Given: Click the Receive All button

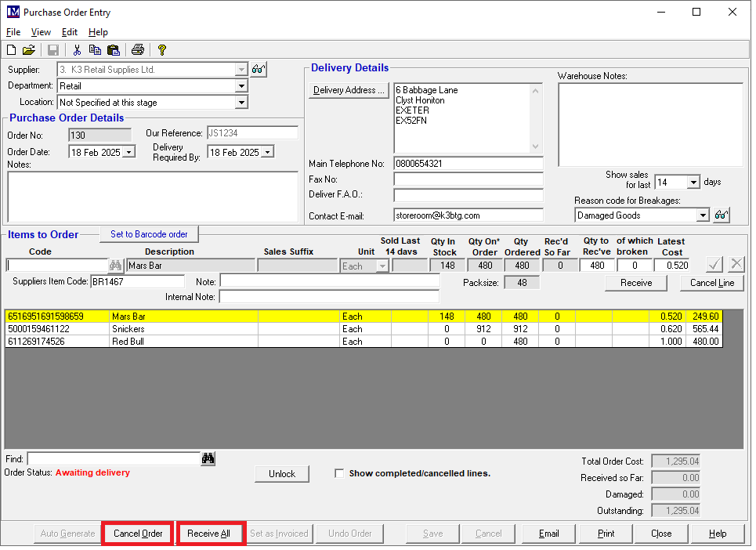Looking at the screenshot, I should 208,534.
